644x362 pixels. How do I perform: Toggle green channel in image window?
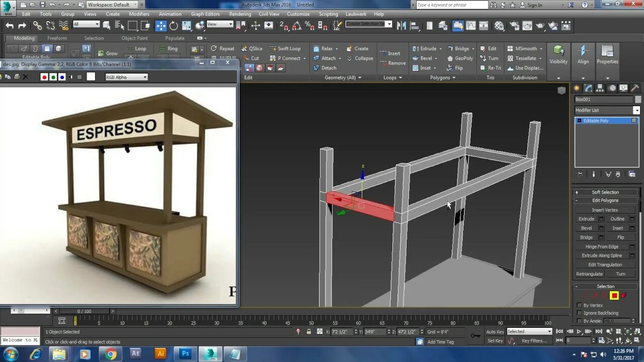53,77
